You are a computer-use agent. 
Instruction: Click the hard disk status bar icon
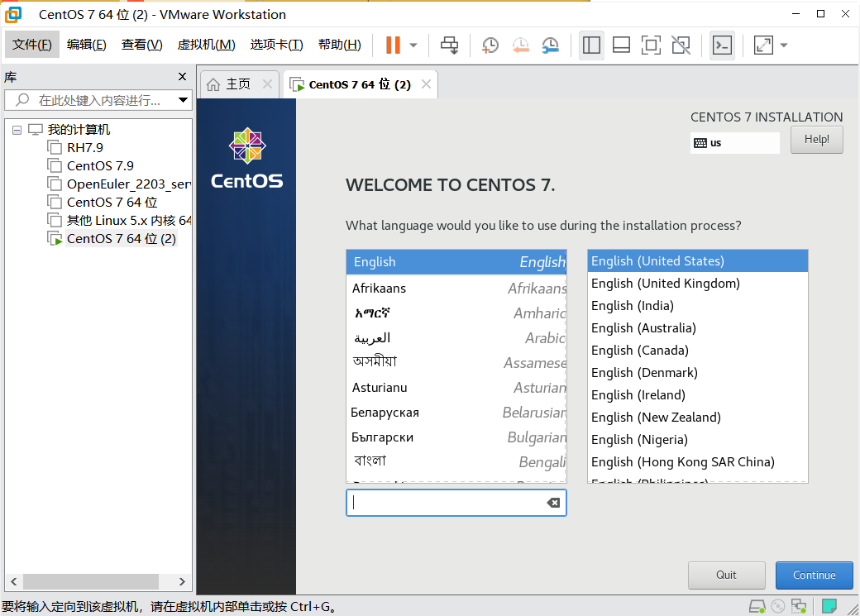(757, 606)
